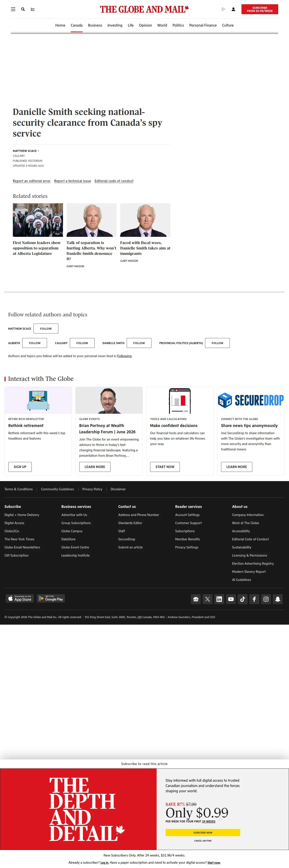Open the X (Twitter) social icon
The height and width of the screenshot is (868, 289).
pyautogui.click(x=208, y=599)
